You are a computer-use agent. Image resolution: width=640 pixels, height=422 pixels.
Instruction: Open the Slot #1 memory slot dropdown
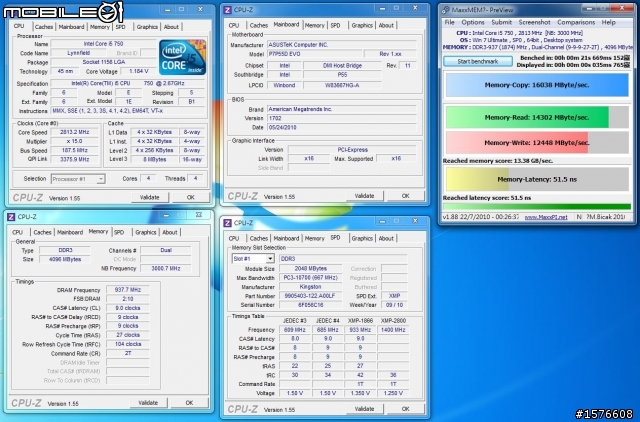tap(253, 259)
